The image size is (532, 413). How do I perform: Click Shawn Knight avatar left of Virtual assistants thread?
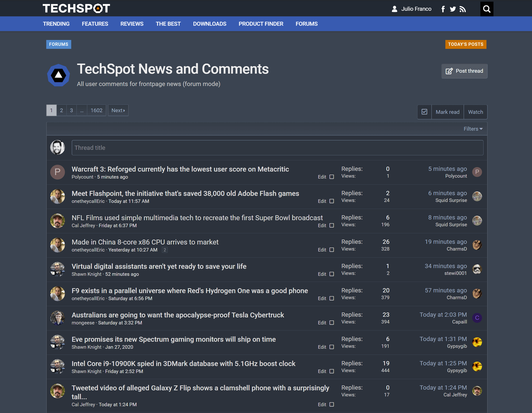tap(57, 269)
